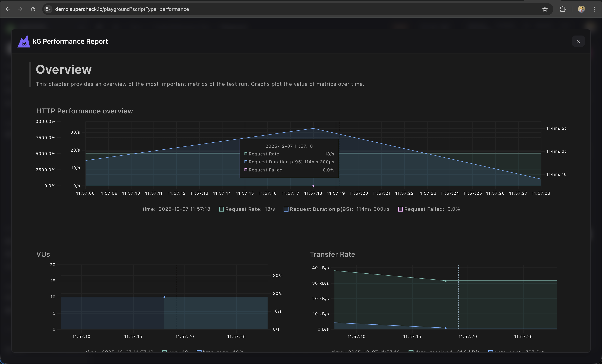
Task: Reload the current page
Action: 33,9
